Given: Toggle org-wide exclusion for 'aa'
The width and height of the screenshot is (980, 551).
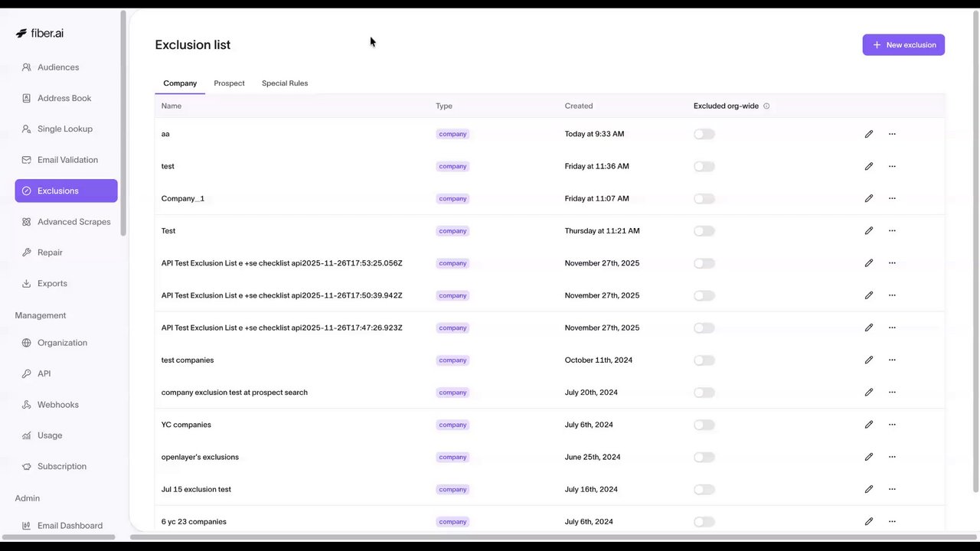Looking at the screenshot, I should click(x=704, y=134).
